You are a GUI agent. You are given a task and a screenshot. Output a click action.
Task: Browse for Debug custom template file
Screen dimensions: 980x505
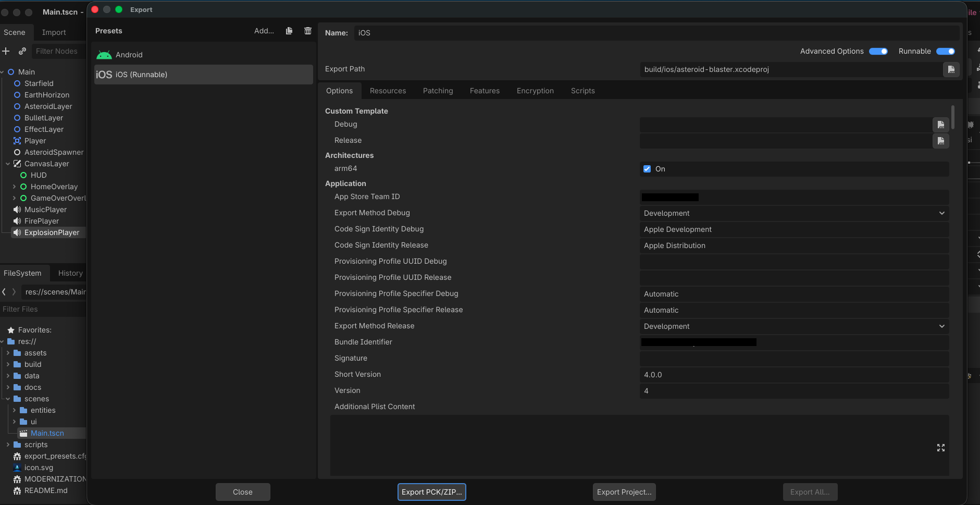tap(940, 125)
